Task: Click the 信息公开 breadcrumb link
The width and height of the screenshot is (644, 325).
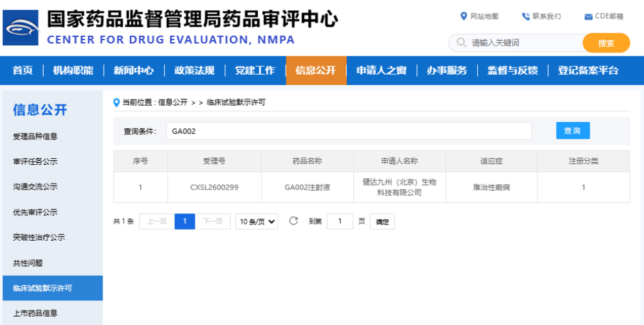Action: [x=173, y=102]
